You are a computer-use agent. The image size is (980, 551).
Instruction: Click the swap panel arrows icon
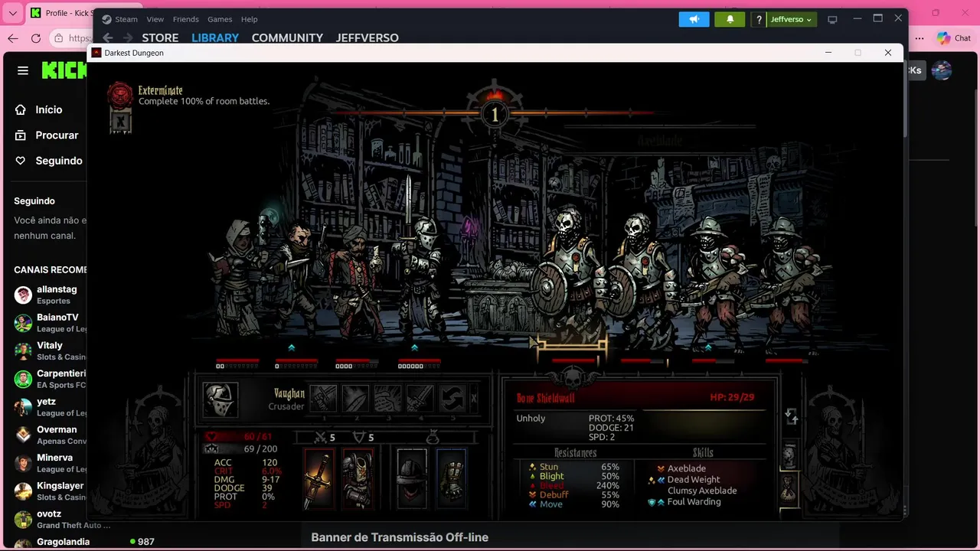792,416
